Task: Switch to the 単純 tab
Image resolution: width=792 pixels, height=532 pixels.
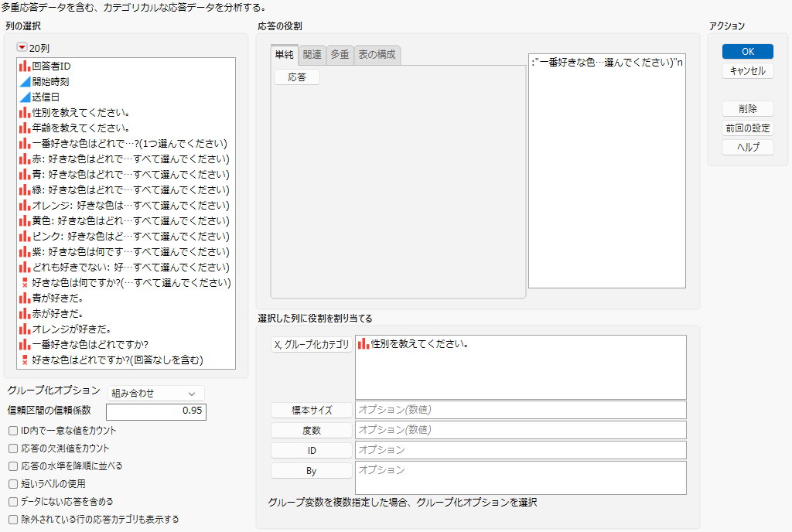Action: [x=285, y=54]
